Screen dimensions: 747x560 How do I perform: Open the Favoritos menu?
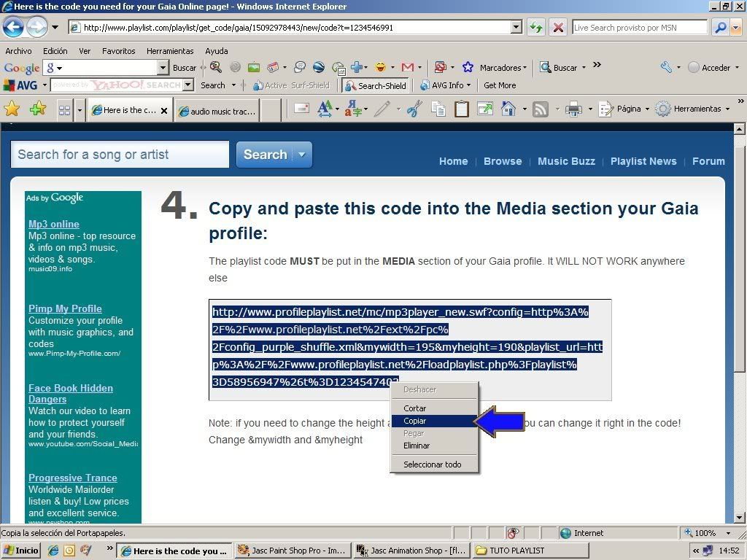119,51
